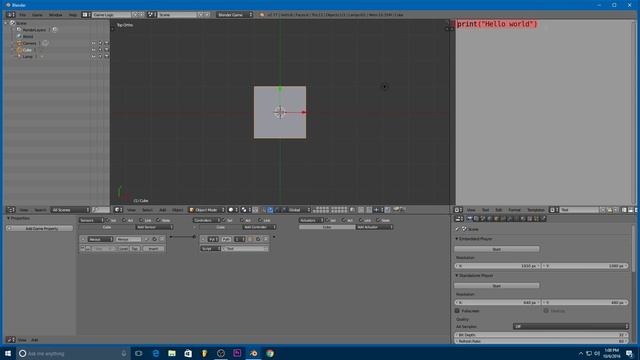Click Start under Embedded Player
Screen dimensions: 640x360
pyautogui.click(x=497, y=249)
